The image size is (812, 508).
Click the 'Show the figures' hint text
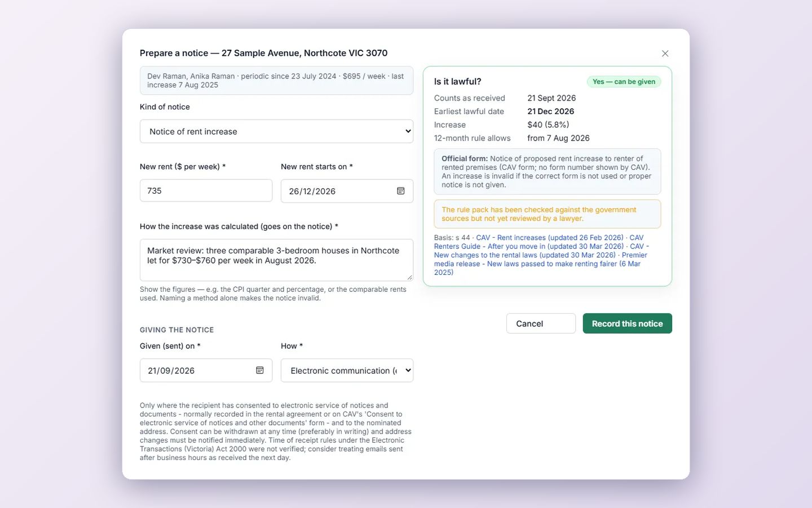[273, 294]
